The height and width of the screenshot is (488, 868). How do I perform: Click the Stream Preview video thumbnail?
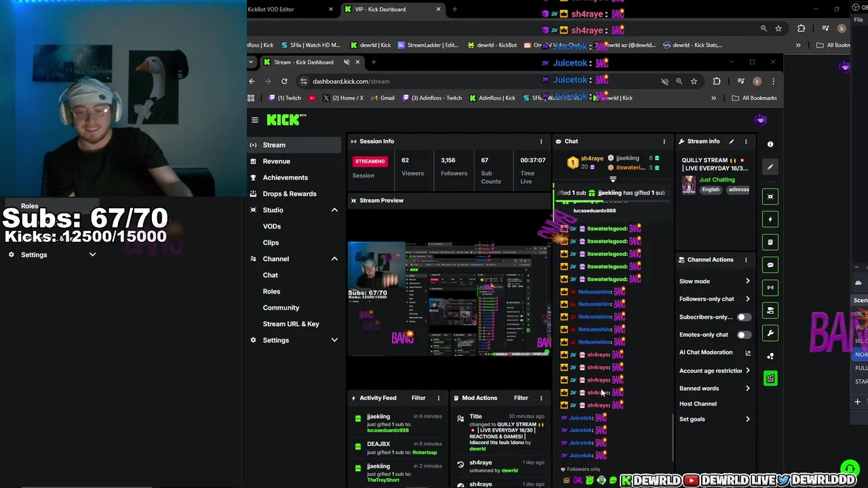tap(449, 298)
